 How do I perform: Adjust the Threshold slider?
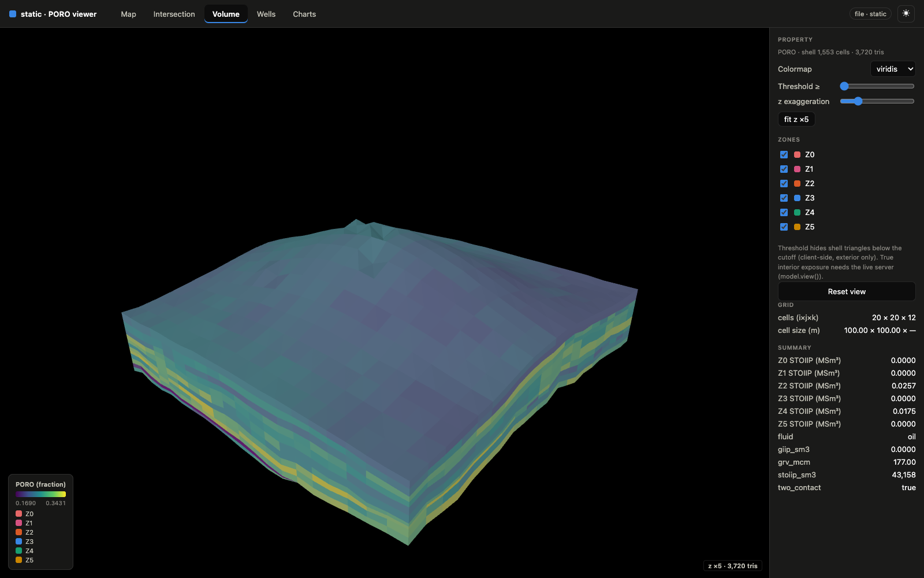(877, 86)
